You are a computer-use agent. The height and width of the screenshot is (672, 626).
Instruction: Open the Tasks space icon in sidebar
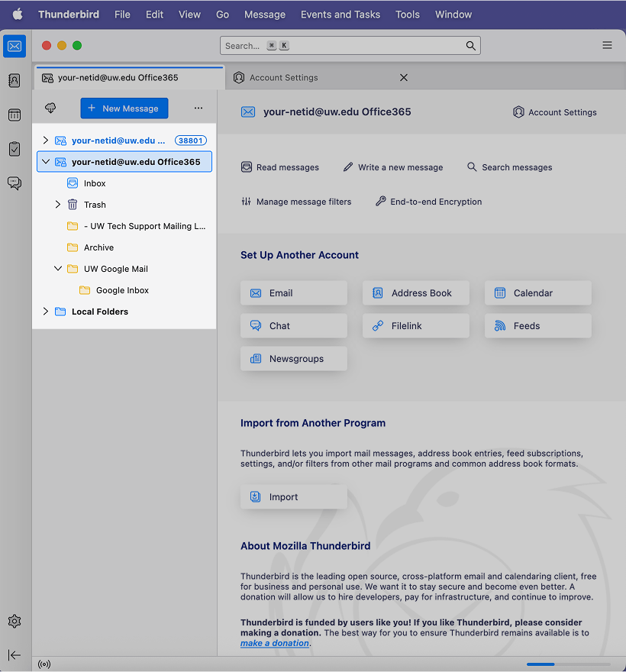pos(14,149)
